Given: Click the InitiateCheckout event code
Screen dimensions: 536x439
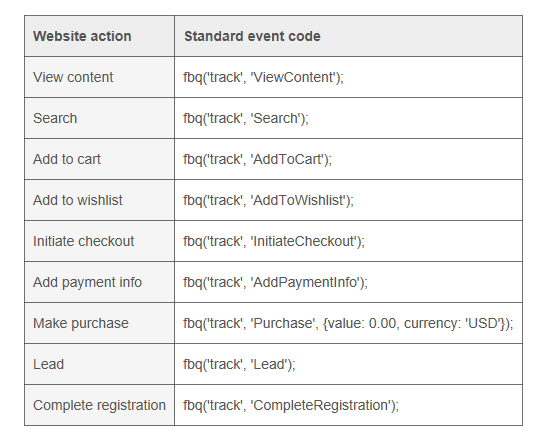Looking at the screenshot, I should coord(274,241).
